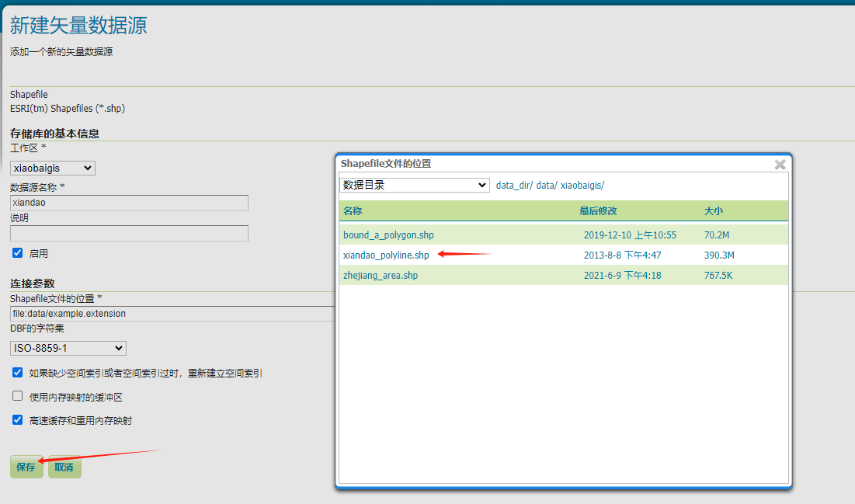Pick the zhejiang_area.shp file

click(381, 275)
